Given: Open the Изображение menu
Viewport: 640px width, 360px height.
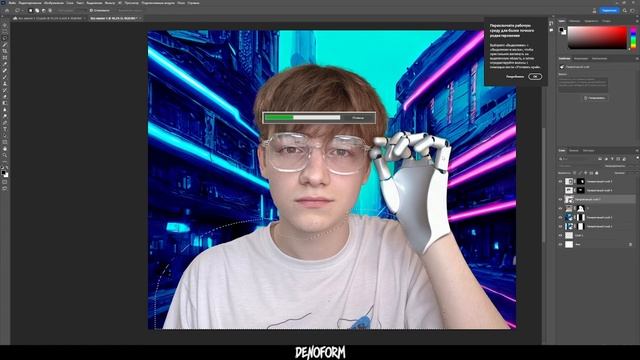Looking at the screenshot, I should [54, 3].
